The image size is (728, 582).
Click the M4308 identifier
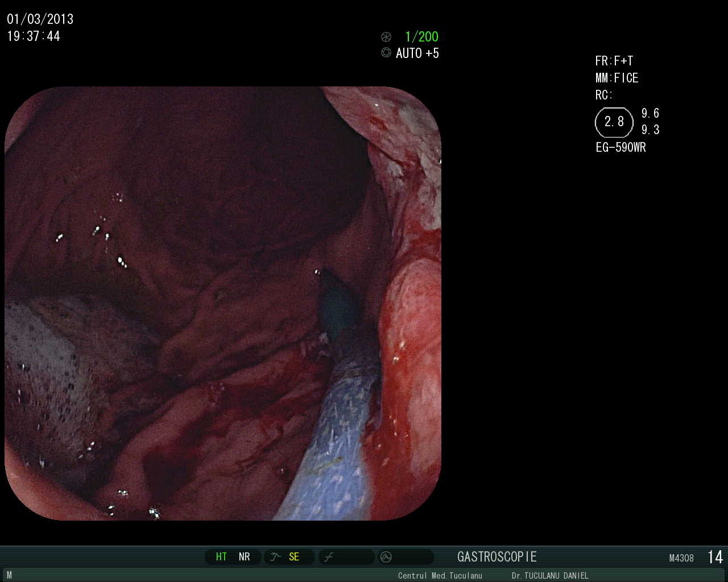click(x=681, y=558)
